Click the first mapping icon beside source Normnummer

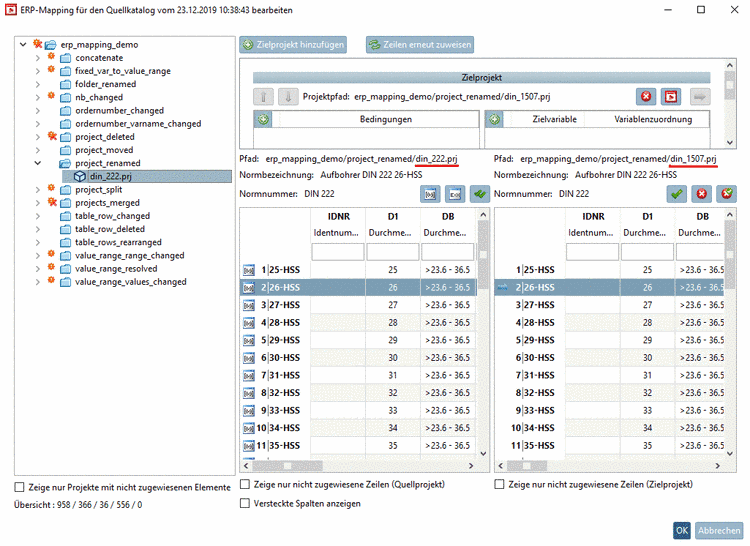point(430,194)
